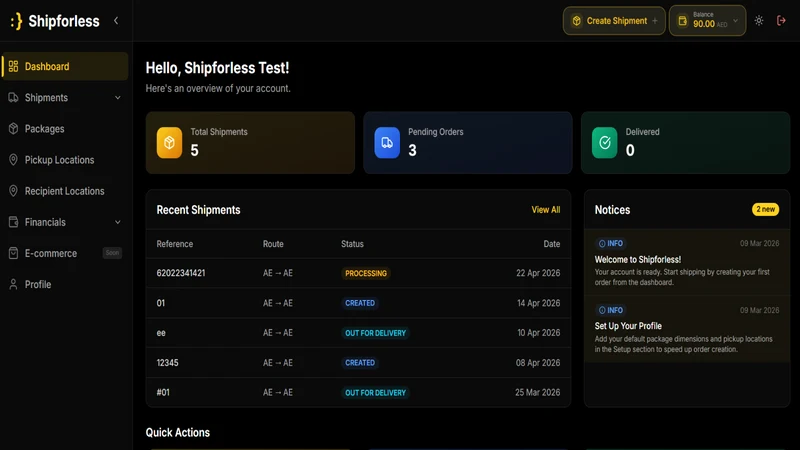Click the 2 new notices badge
The image size is (800, 450).
(765, 209)
